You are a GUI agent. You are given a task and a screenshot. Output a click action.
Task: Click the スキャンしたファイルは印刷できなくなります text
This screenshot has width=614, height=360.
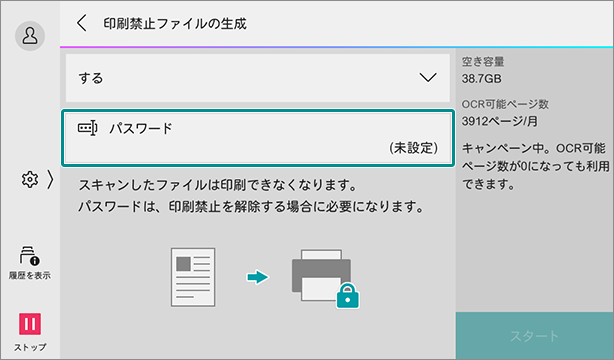[x=218, y=185]
